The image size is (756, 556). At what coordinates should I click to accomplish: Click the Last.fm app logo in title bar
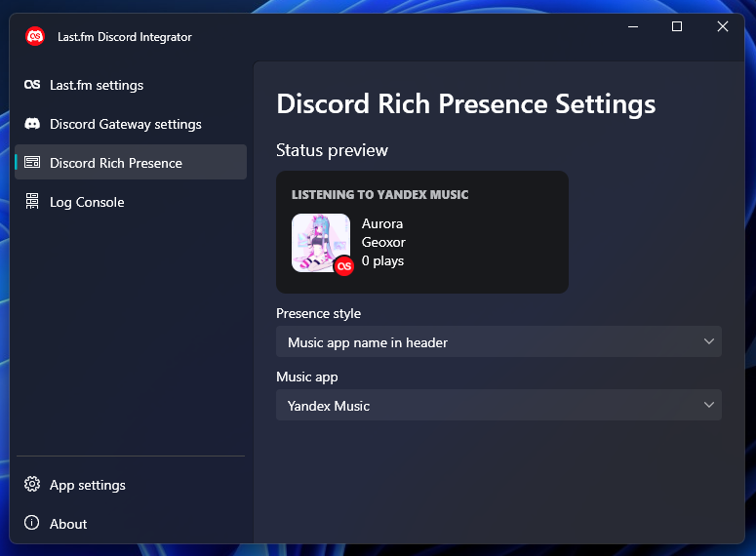tap(35, 37)
